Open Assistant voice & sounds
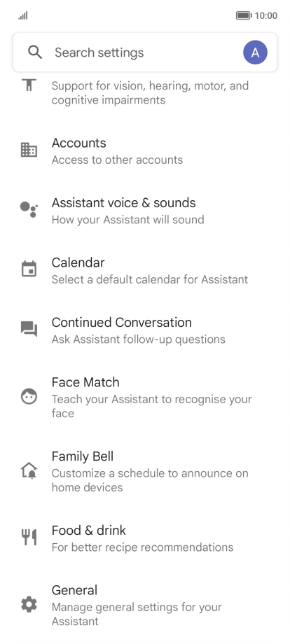The width and height of the screenshot is (290, 644). point(145,211)
